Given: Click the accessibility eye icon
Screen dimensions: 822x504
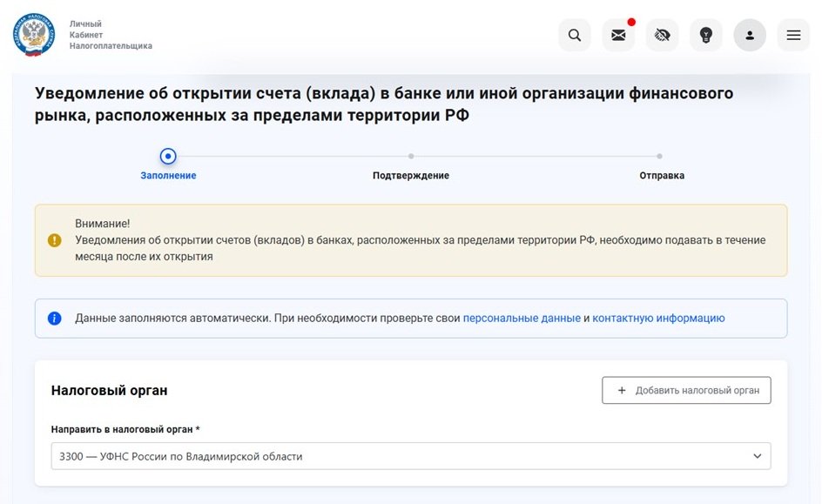Looking at the screenshot, I should click(x=662, y=35).
